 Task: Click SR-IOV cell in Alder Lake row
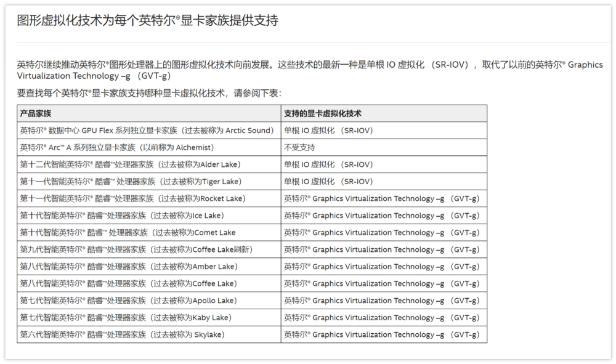[384, 164]
